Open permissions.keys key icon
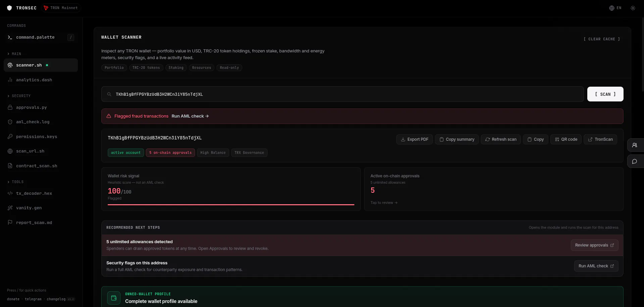 point(10,137)
